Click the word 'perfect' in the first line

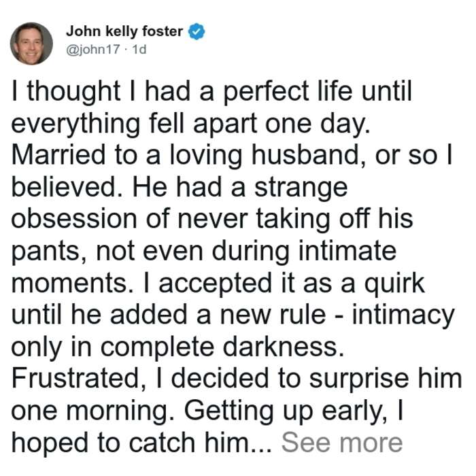(x=266, y=90)
